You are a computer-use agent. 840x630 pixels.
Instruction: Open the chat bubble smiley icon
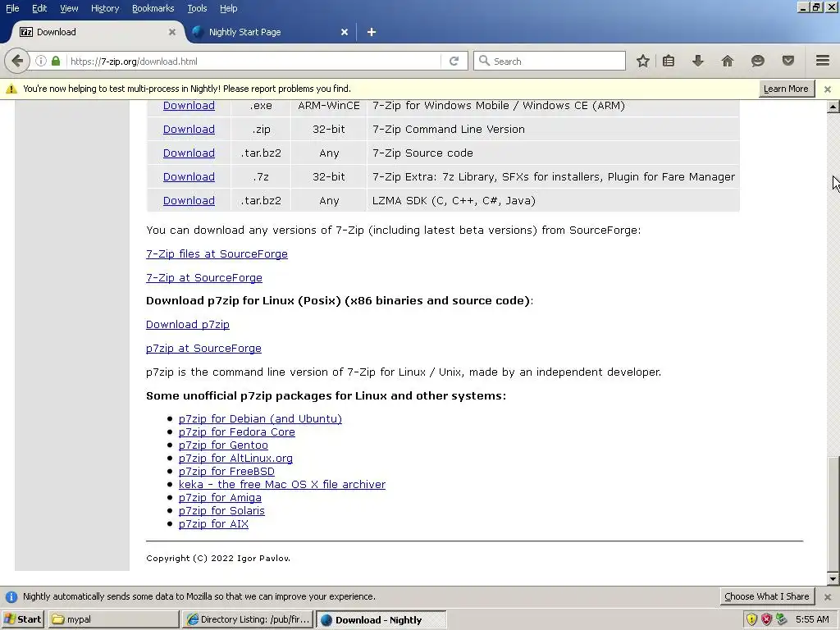click(757, 61)
